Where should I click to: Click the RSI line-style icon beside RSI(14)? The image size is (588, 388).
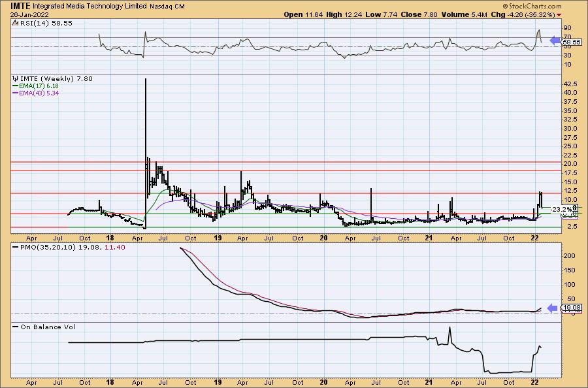[x=16, y=24]
